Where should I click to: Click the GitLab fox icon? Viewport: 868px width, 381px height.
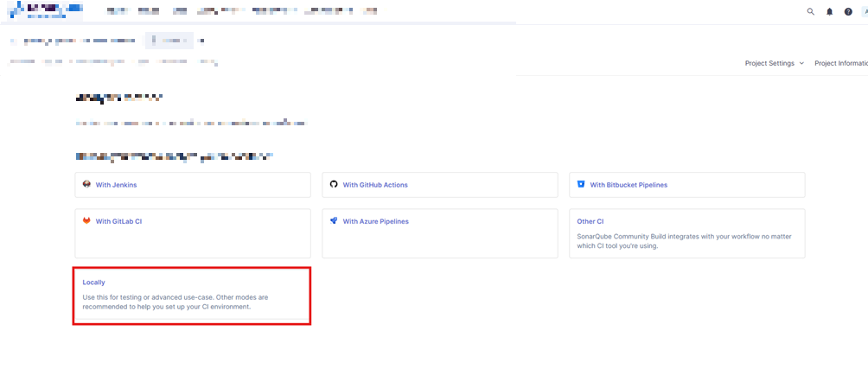pyautogui.click(x=86, y=220)
